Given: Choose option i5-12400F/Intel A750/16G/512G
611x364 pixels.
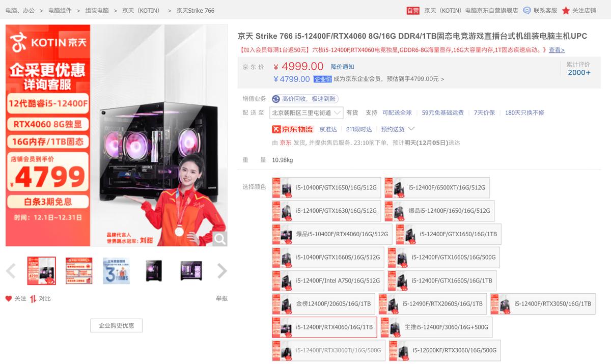Looking at the screenshot, I should 328,281.
